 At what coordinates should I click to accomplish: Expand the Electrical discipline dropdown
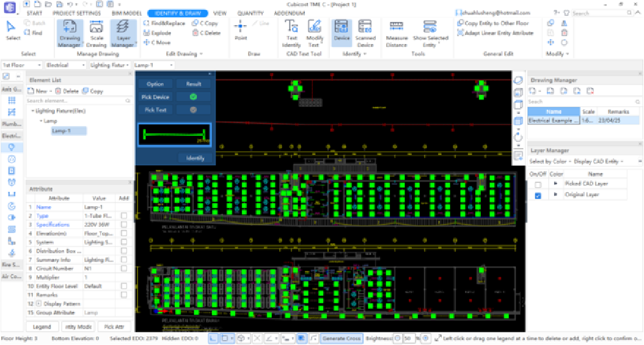pos(65,65)
